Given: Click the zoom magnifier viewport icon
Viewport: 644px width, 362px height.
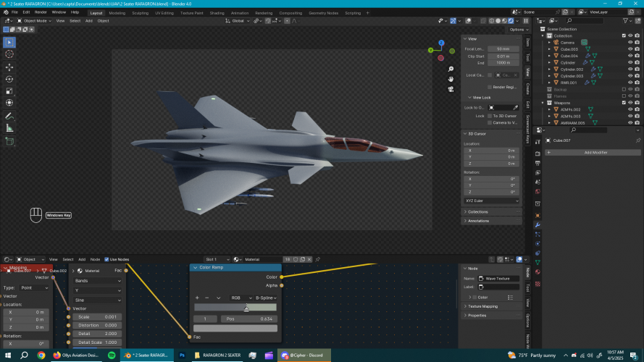Looking at the screenshot, I should pos(451,69).
